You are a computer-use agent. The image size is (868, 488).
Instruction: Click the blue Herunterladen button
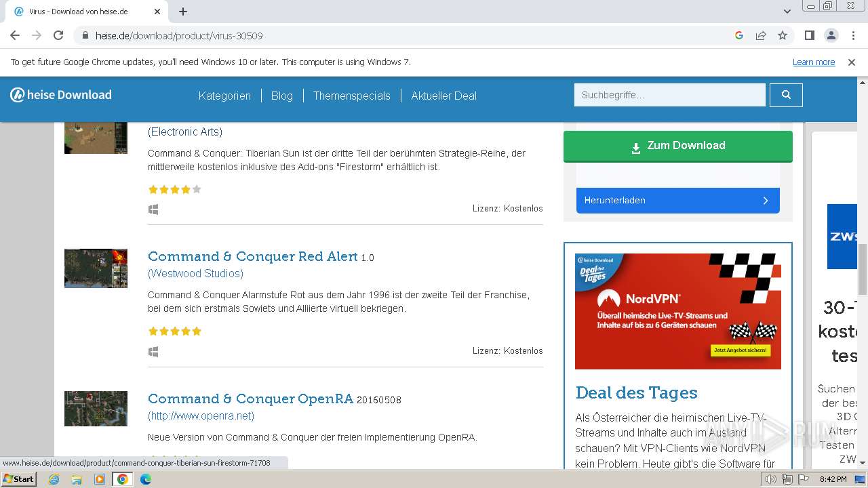click(678, 201)
